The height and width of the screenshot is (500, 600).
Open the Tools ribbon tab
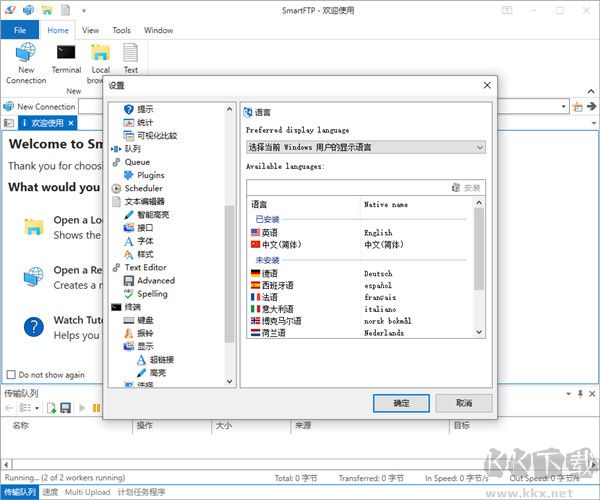click(121, 31)
